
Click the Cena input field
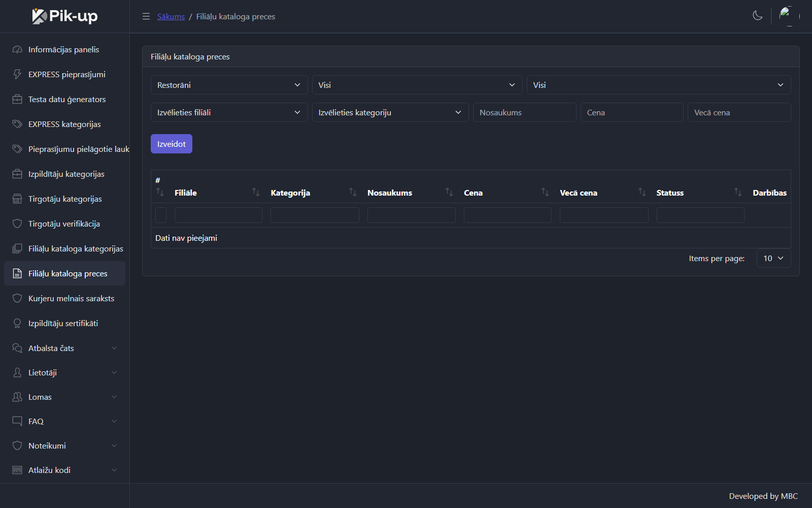(x=632, y=112)
